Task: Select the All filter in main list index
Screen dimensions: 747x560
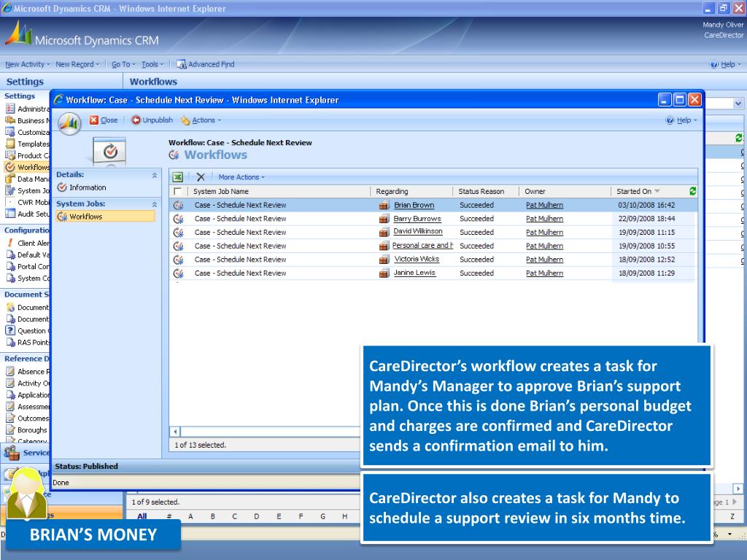Action: tap(142, 516)
